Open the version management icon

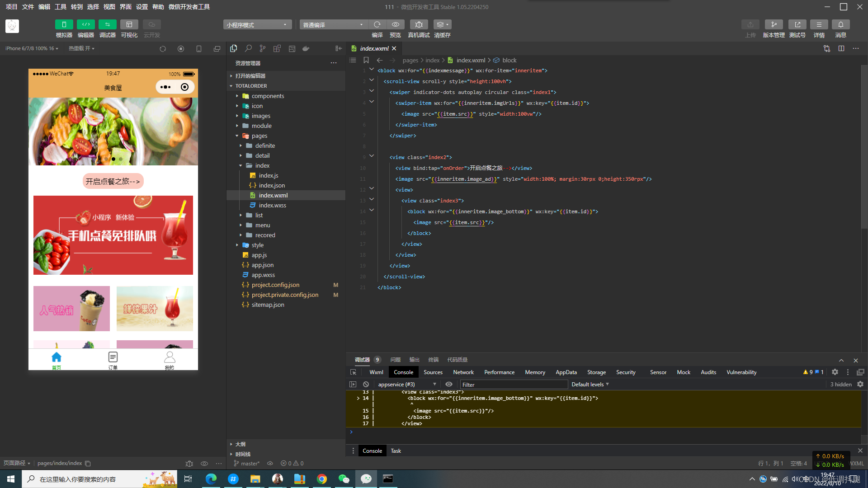coord(774,24)
